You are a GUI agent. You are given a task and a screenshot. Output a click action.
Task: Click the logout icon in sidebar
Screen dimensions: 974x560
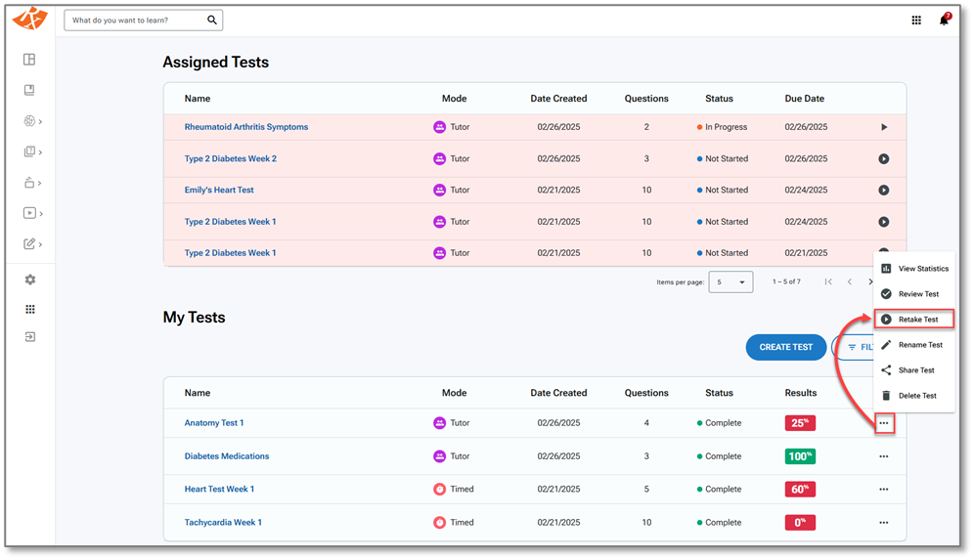coord(29,336)
